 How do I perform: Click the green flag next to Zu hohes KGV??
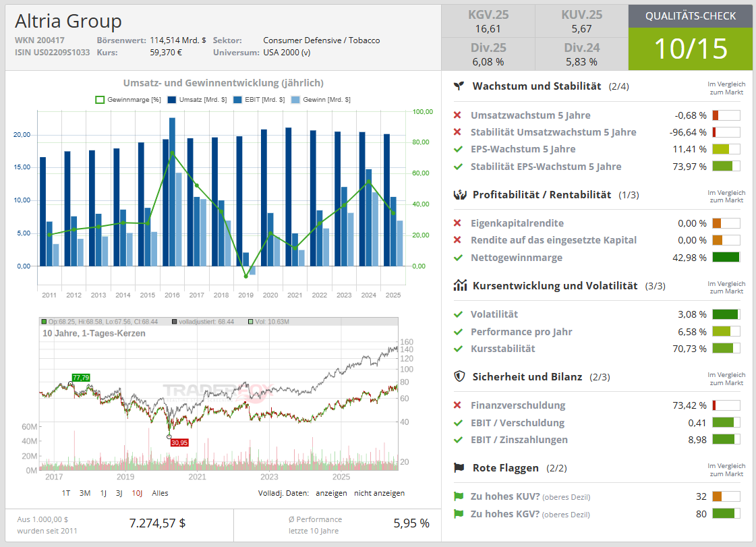(459, 514)
